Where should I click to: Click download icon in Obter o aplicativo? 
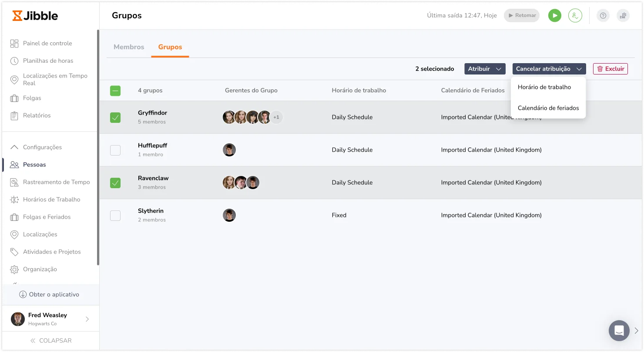point(23,294)
